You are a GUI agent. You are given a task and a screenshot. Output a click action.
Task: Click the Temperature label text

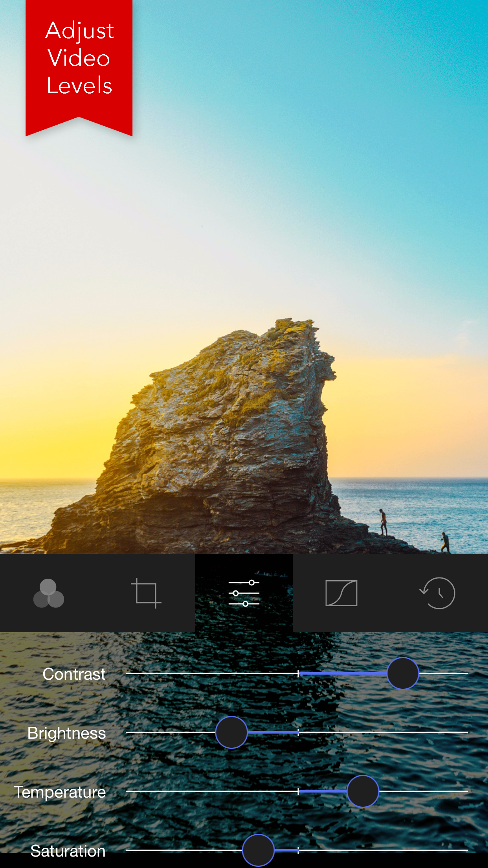pos(60,792)
